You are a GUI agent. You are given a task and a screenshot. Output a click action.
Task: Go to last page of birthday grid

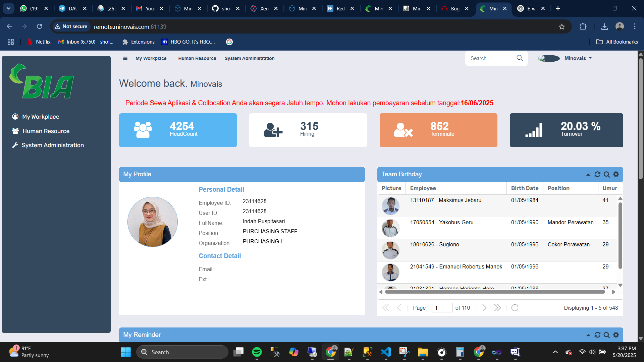pos(497,308)
